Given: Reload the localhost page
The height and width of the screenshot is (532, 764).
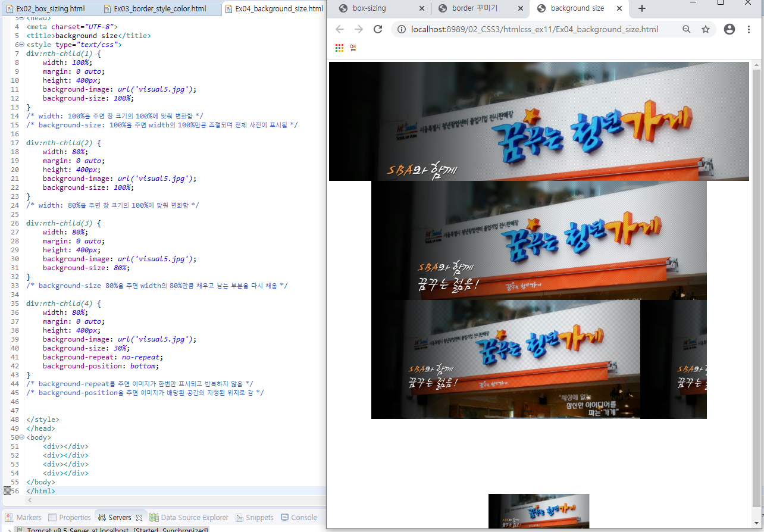Looking at the screenshot, I should pos(377,29).
